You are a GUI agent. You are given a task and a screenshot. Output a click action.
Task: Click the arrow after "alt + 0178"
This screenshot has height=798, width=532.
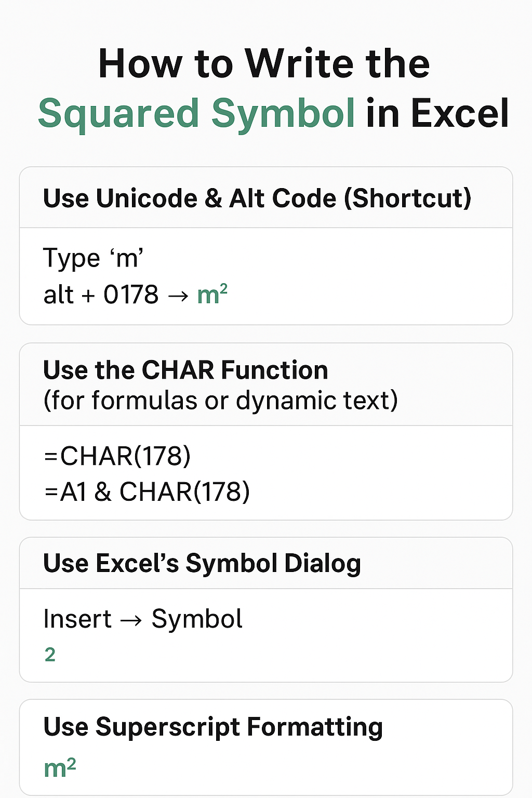coord(177,296)
